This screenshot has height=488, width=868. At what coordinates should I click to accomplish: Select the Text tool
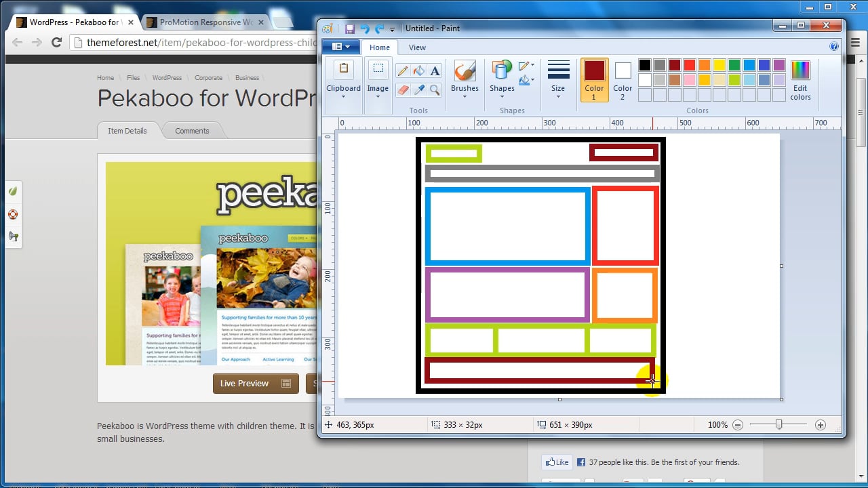(x=435, y=70)
